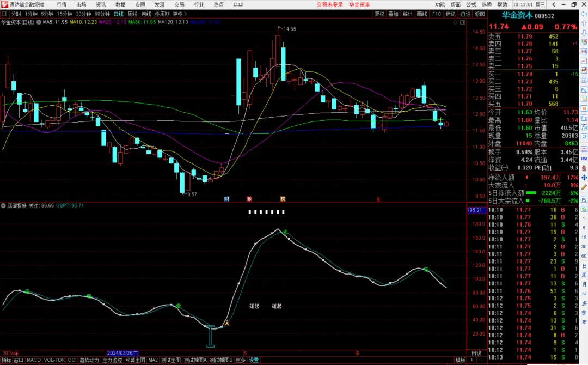The width and height of the screenshot is (588, 365).
Task: Open the candlestick chart icon in right sidebar
Action: [584, 70]
